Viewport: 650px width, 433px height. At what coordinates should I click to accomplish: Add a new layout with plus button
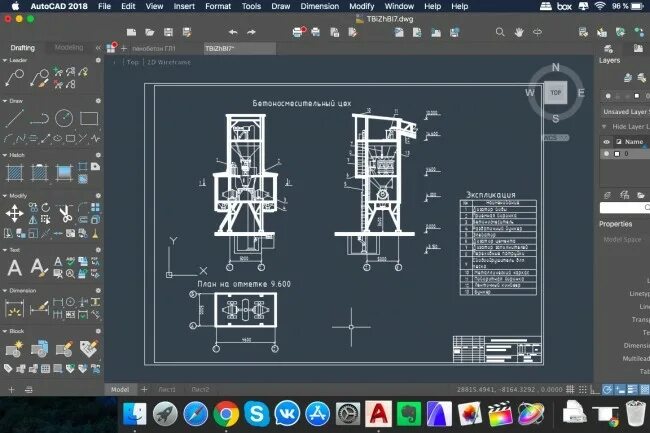[144, 389]
